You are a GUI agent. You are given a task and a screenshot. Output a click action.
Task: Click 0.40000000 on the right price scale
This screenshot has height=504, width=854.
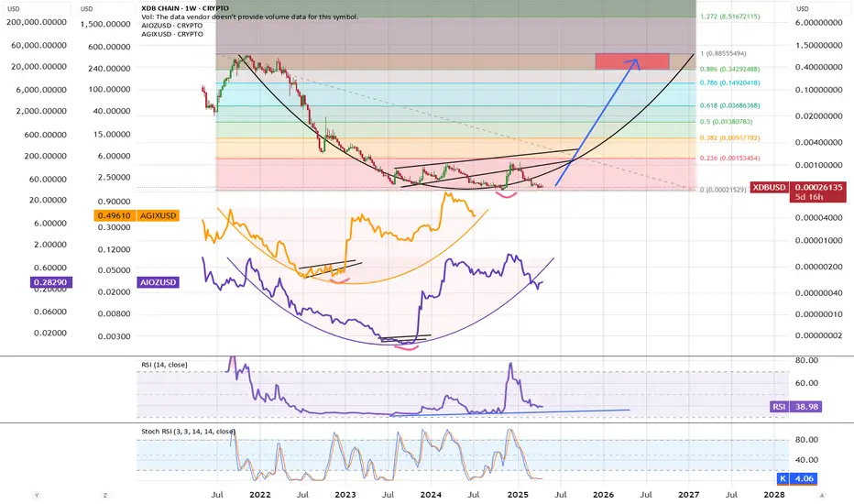tap(818, 67)
